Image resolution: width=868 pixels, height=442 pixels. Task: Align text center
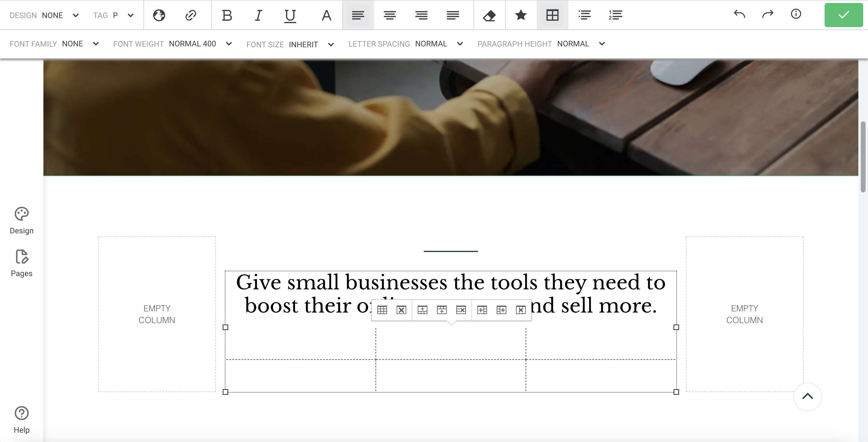click(390, 15)
